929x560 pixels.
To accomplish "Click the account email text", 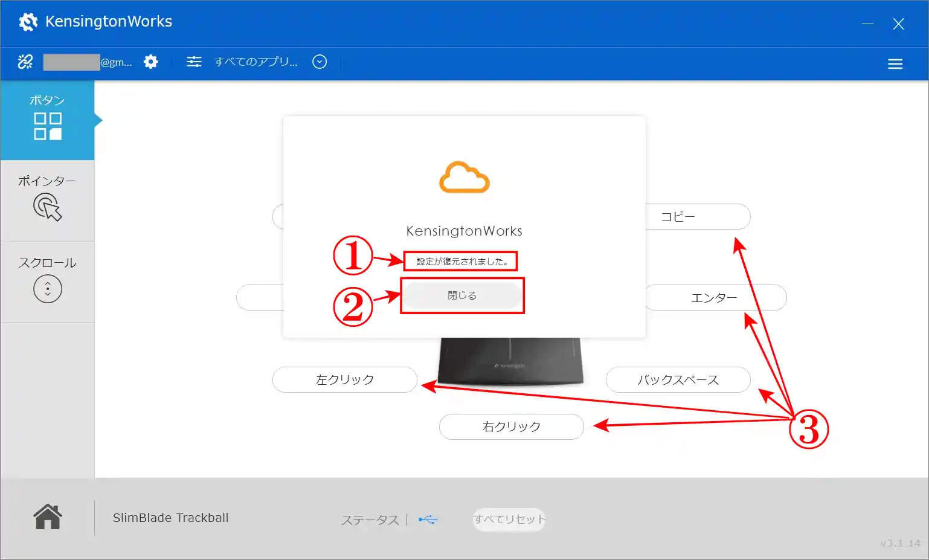I will (x=88, y=62).
